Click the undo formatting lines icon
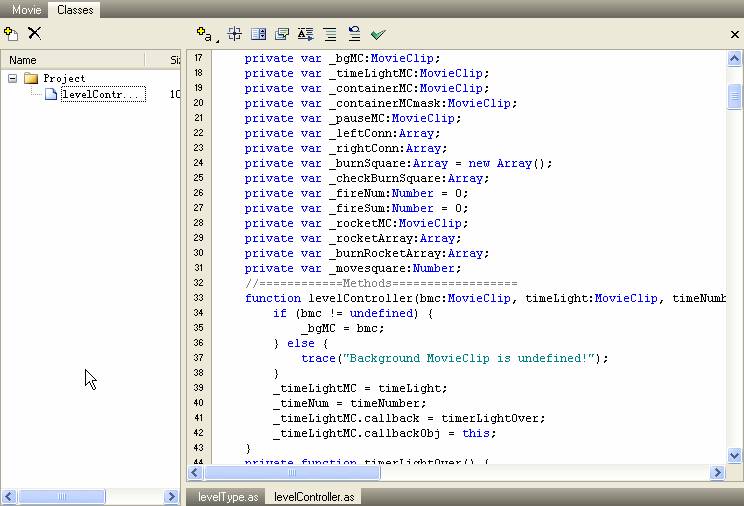This screenshot has width=744, height=506. [x=354, y=34]
